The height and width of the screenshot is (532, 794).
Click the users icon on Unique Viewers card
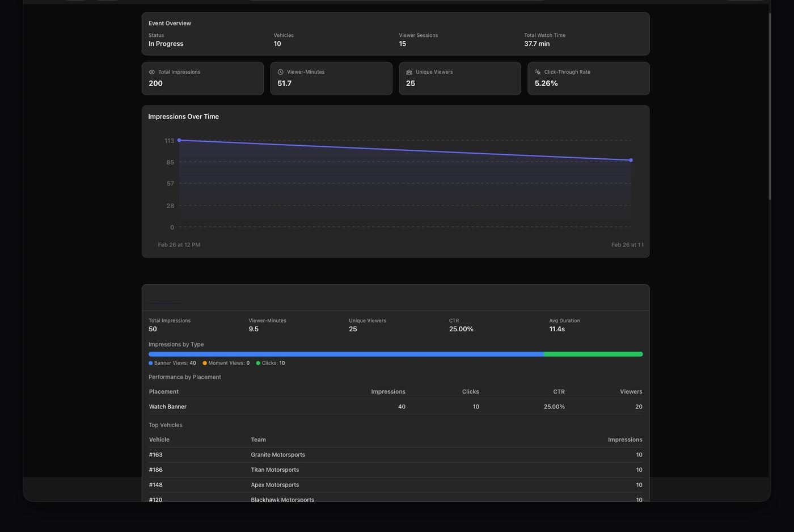(409, 72)
